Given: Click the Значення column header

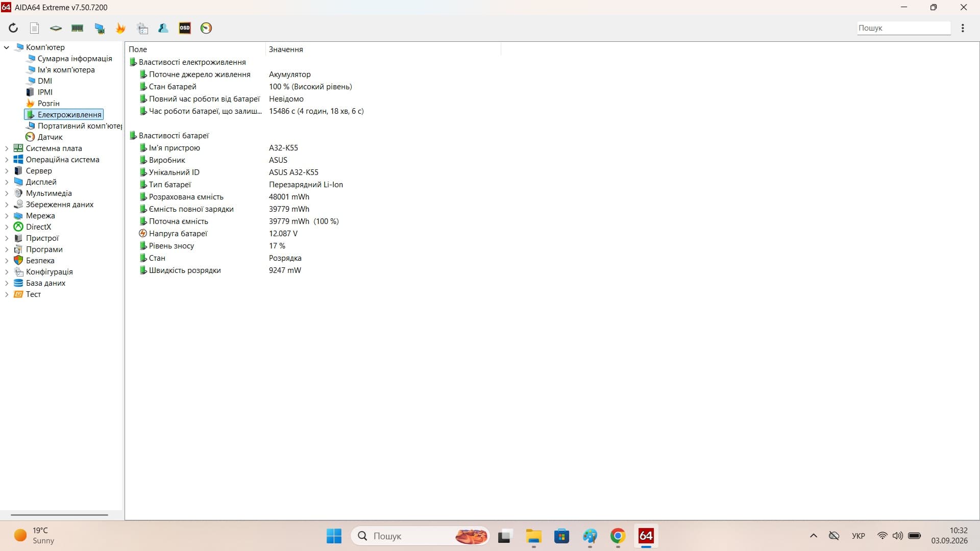Looking at the screenshot, I should pyautogui.click(x=383, y=49).
